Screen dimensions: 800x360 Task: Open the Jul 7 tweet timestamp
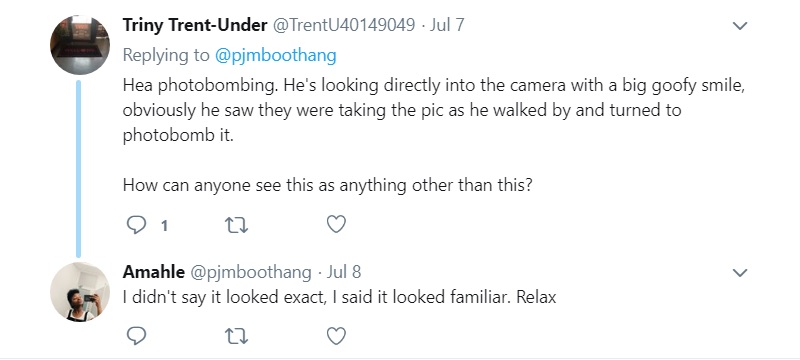pos(447,25)
